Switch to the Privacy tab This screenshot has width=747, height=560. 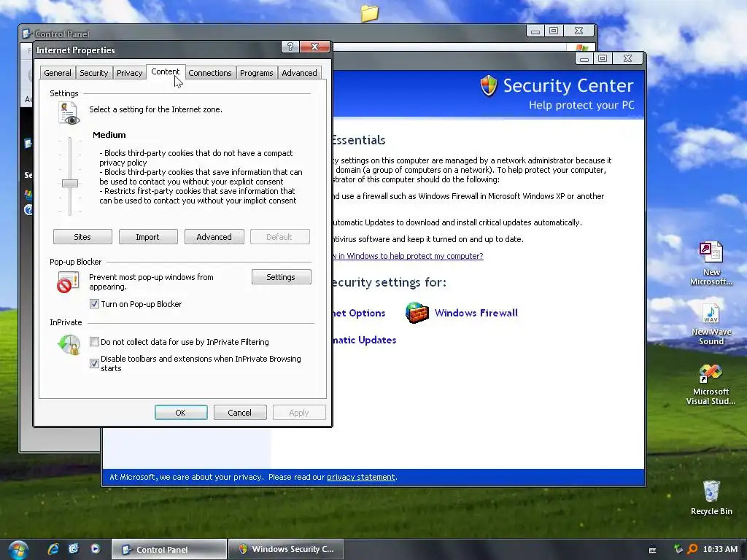(x=130, y=73)
